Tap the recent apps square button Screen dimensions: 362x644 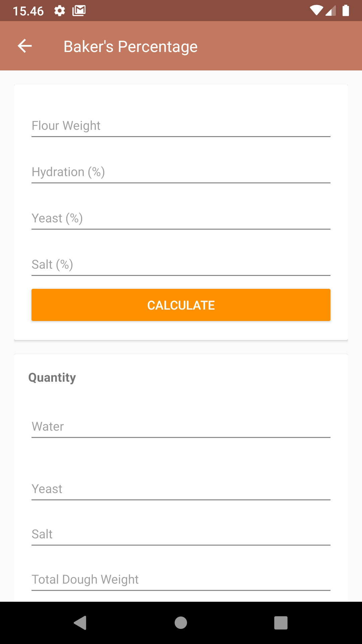click(281, 623)
